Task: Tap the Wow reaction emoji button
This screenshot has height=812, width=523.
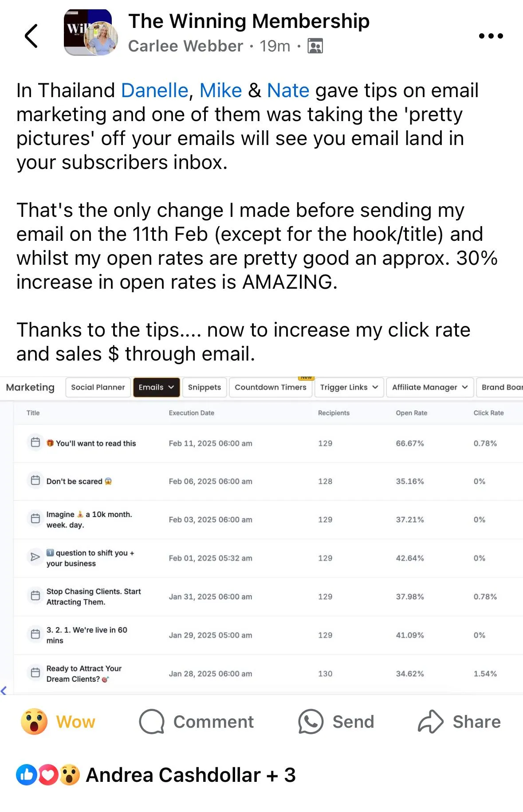Action: pyautogui.click(x=34, y=722)
